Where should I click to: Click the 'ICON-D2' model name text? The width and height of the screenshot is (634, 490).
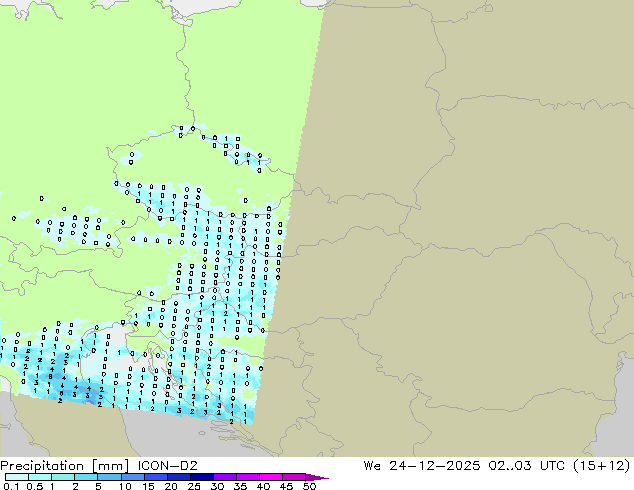[167, 466]
